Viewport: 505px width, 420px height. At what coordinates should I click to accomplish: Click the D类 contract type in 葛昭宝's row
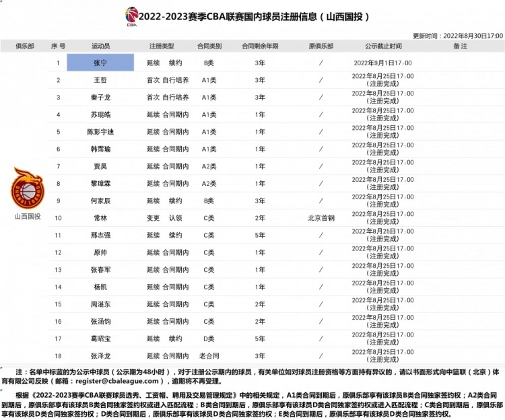pyautogui.click(x=209, y=339)
